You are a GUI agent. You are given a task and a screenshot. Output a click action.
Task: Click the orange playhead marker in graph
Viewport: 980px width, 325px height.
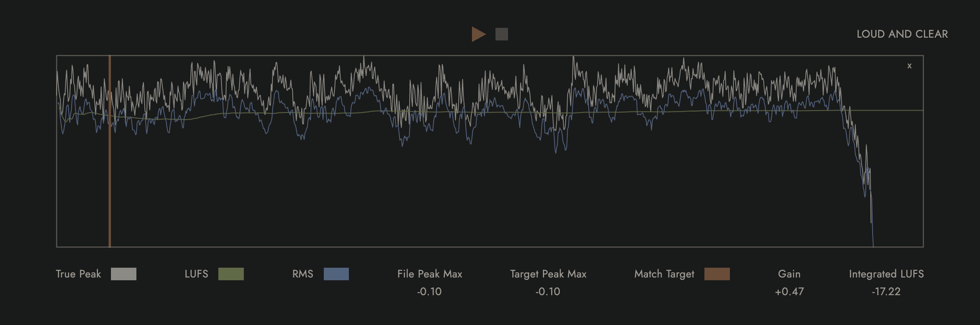[110, 151]
